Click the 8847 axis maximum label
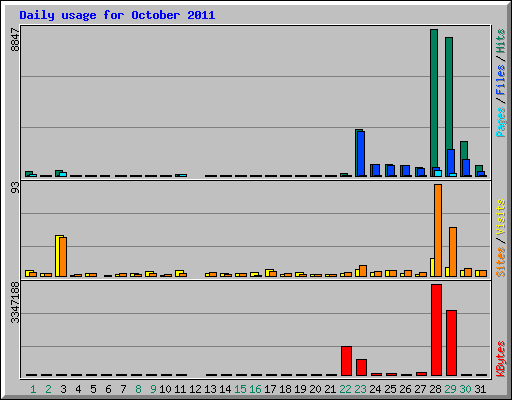Image resolution: width=512 pixels, height=400 pixels. 15,39
